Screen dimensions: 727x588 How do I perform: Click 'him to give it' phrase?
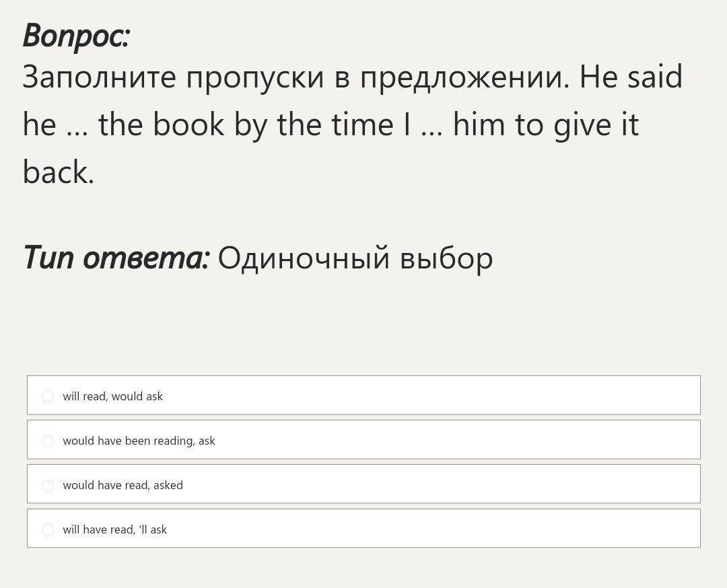click(545, 124)
